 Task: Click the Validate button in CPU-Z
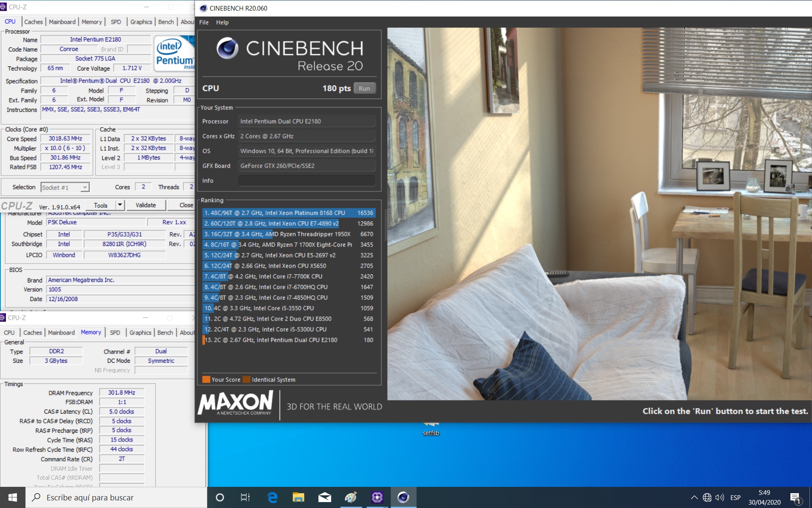[x=146, y=205]
